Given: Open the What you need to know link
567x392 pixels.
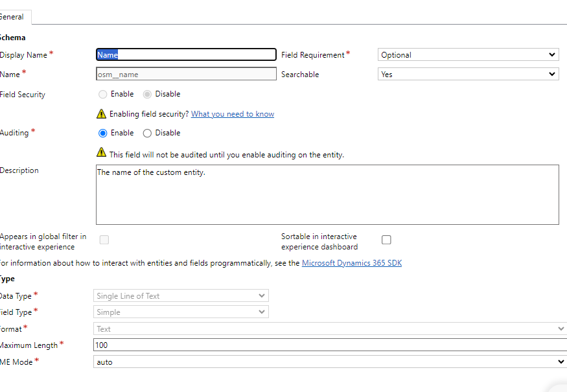Looking at the screenshot, I should 232,114.
